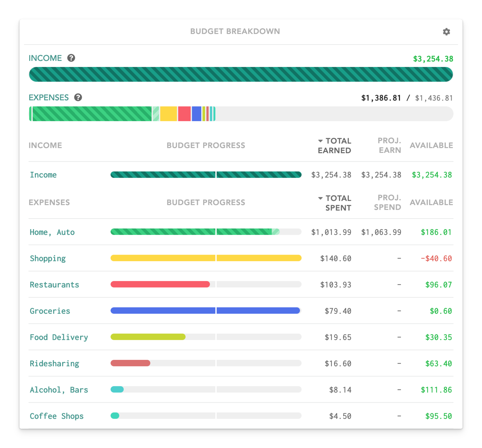Open the Shopping budget category

(x=48, y=258)
